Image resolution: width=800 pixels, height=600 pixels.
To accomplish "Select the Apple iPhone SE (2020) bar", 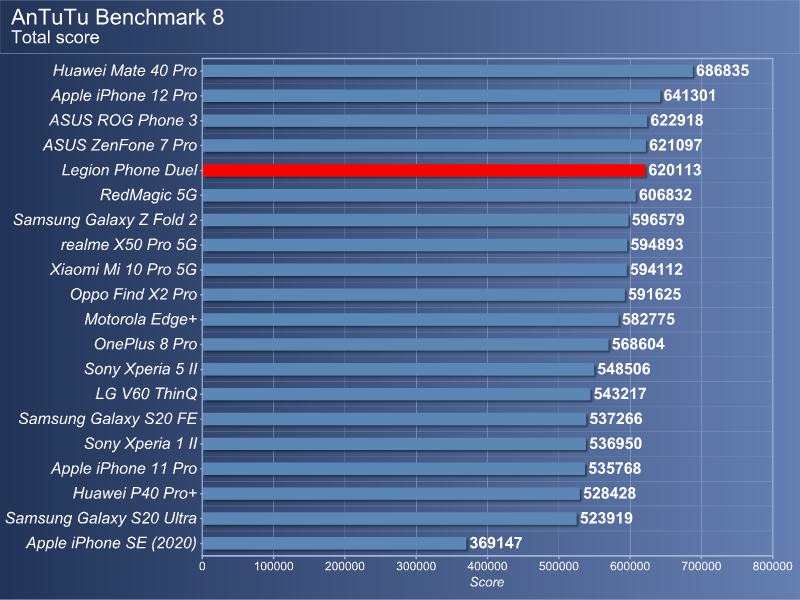I will click(334, 543).
